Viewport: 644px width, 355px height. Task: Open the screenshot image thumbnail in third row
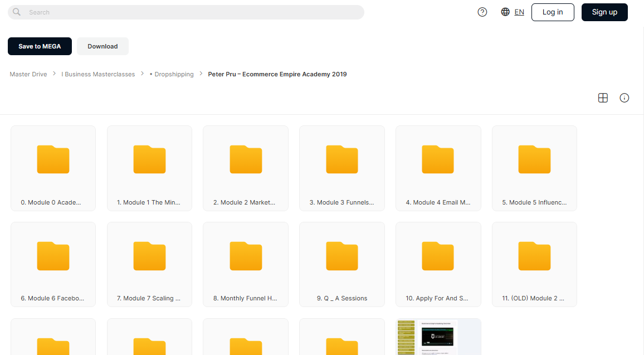pos(438,337)
